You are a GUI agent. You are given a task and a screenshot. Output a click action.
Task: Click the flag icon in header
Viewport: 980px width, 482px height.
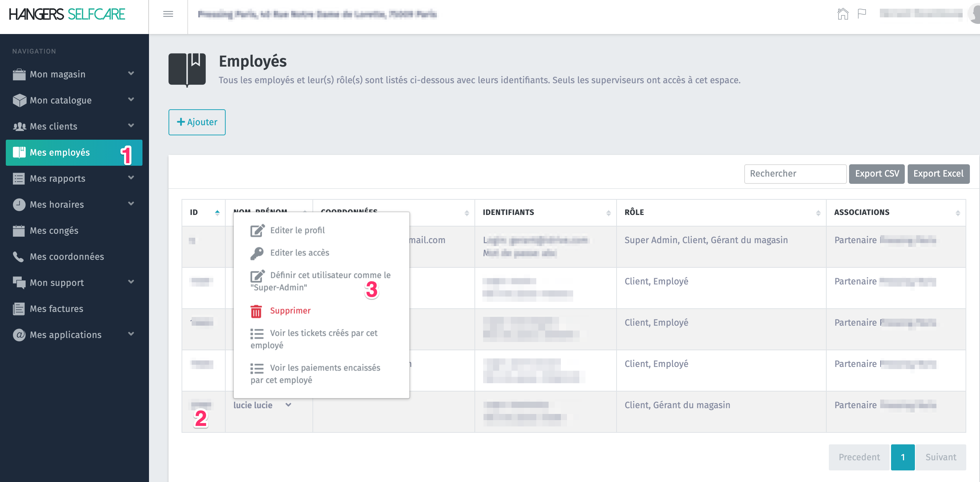862,14
